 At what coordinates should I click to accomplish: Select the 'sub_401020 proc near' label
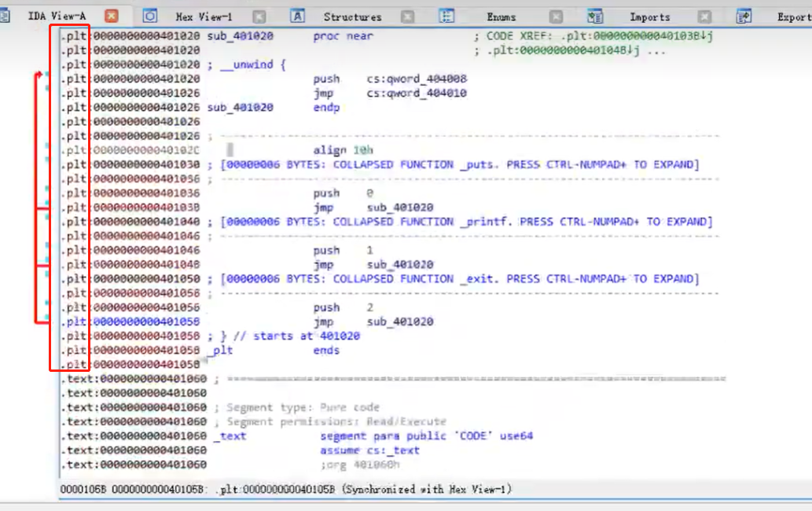coord(290,36)
